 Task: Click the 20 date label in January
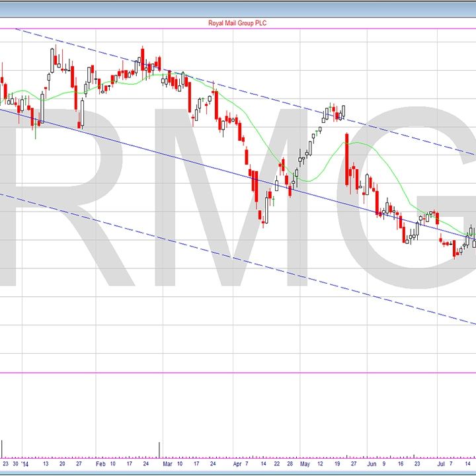tap(62, 463)
